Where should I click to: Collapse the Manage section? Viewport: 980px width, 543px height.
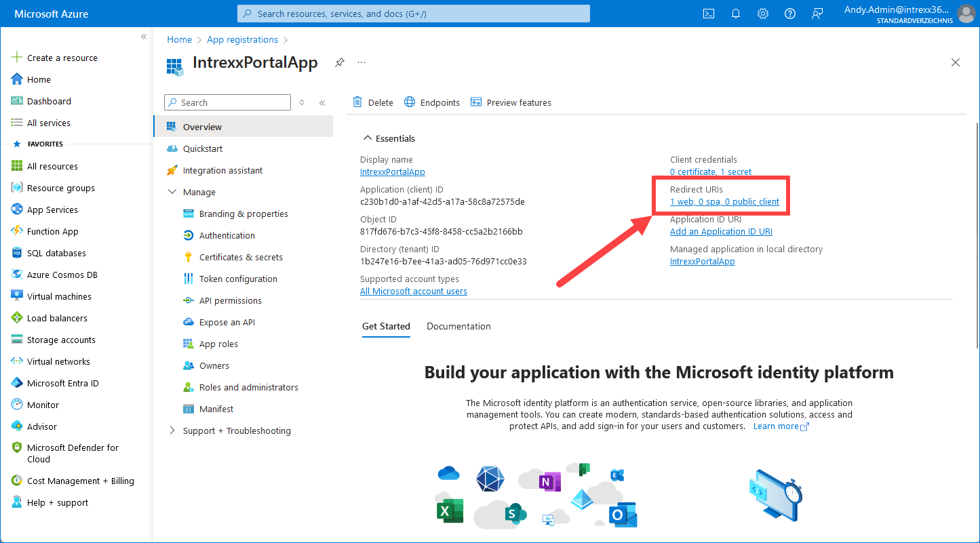[172, 193]
